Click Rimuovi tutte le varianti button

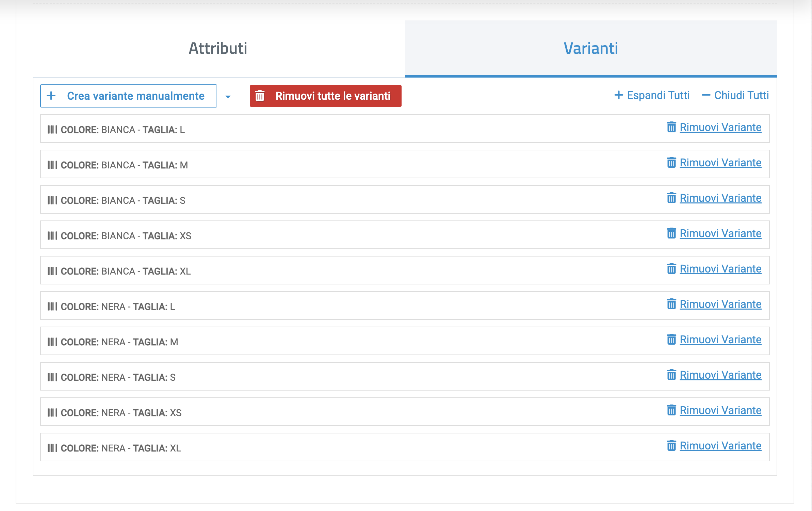pyautogui.click(x=326, y=96)
